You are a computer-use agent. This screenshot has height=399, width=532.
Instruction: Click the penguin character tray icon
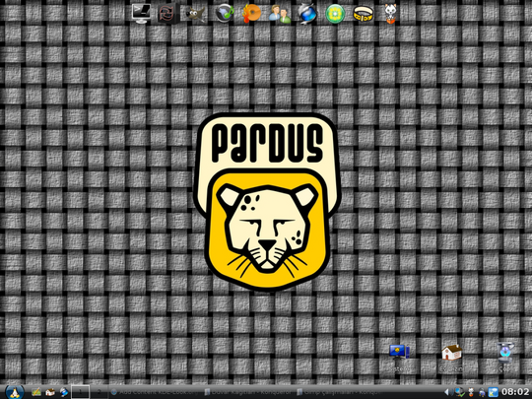coord(482,392)
